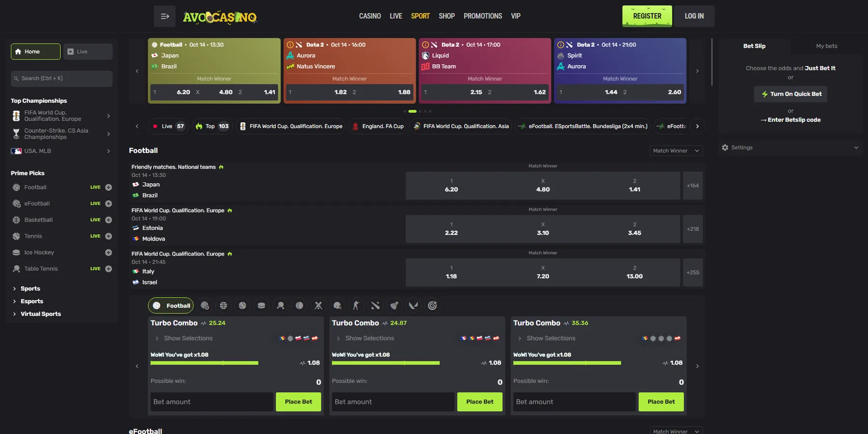
Task: Turn On Quick Bet
Action: (790, 94)
